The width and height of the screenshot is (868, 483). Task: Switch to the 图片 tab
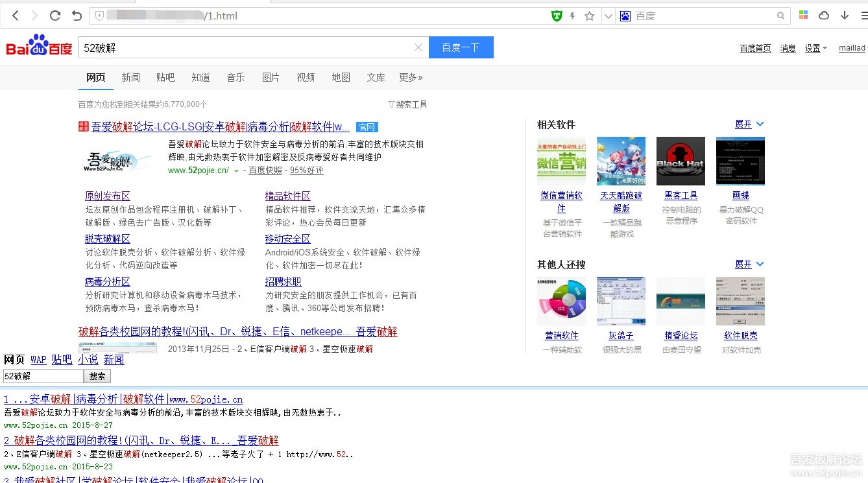[x=271, y=77]
